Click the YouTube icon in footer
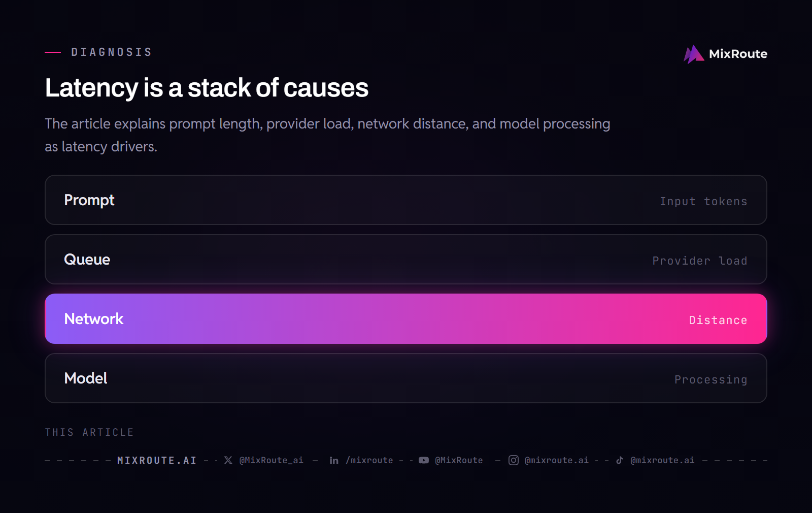This screenshot has width=812, height=513. click(x=424, y=460)
